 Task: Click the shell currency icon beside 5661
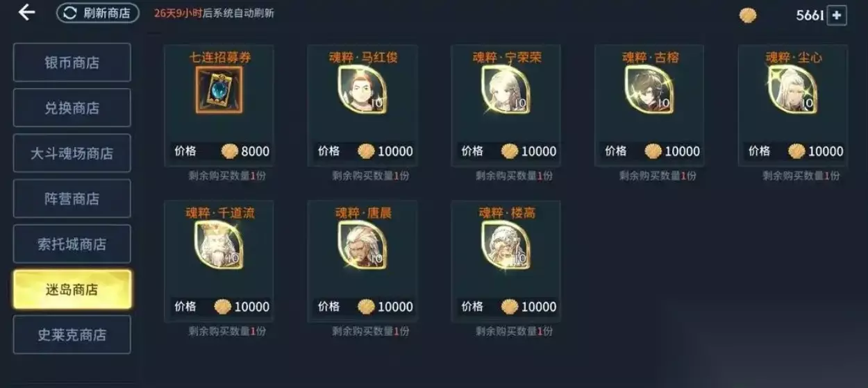point(748,15)
